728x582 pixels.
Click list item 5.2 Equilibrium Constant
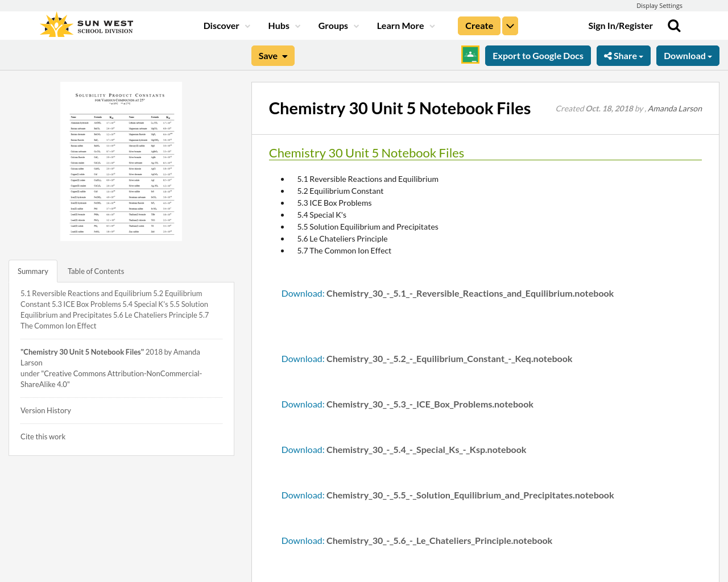pyautogui.click(x=340, y=191)
